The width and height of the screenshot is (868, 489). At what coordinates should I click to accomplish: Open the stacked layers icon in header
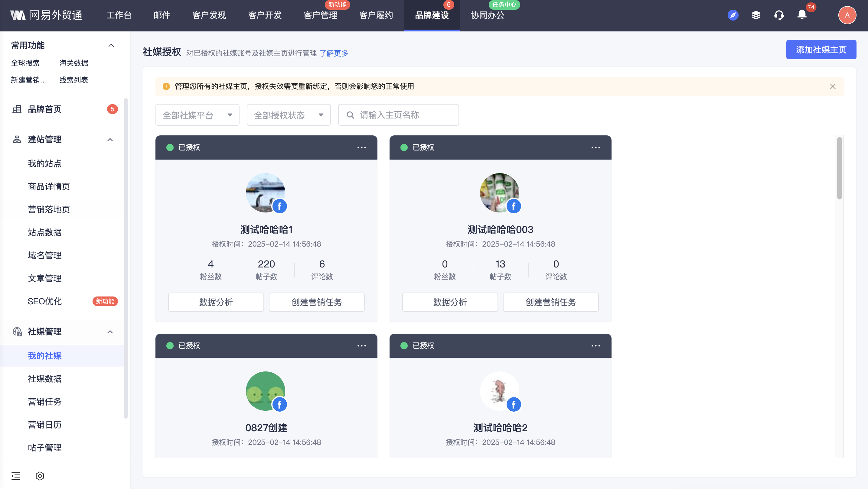coord(756,15)
